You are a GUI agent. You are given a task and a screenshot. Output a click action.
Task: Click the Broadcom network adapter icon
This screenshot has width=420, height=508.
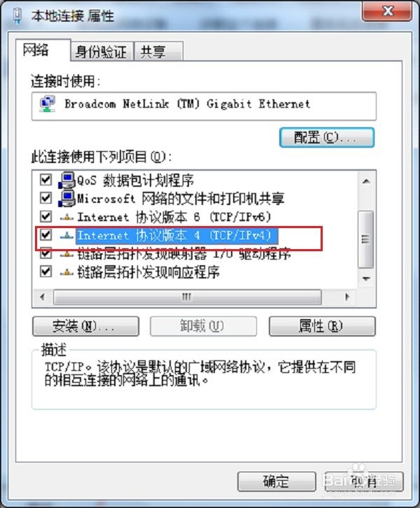point(48,104)
